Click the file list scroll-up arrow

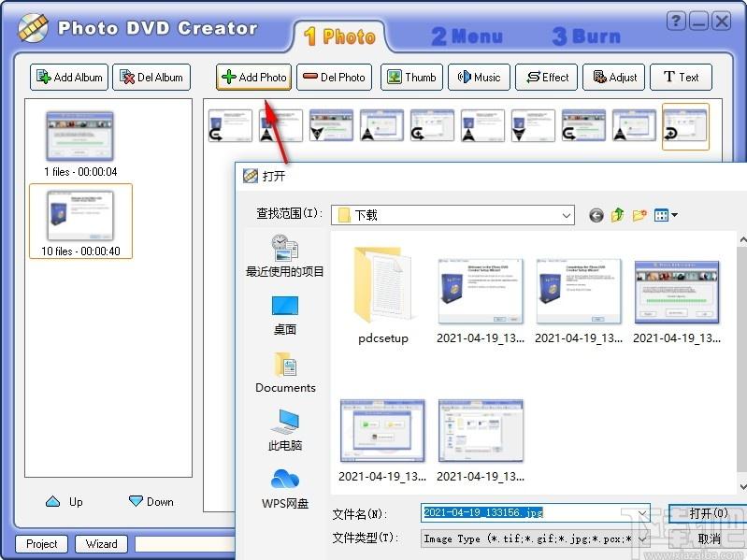coord(742,240)
